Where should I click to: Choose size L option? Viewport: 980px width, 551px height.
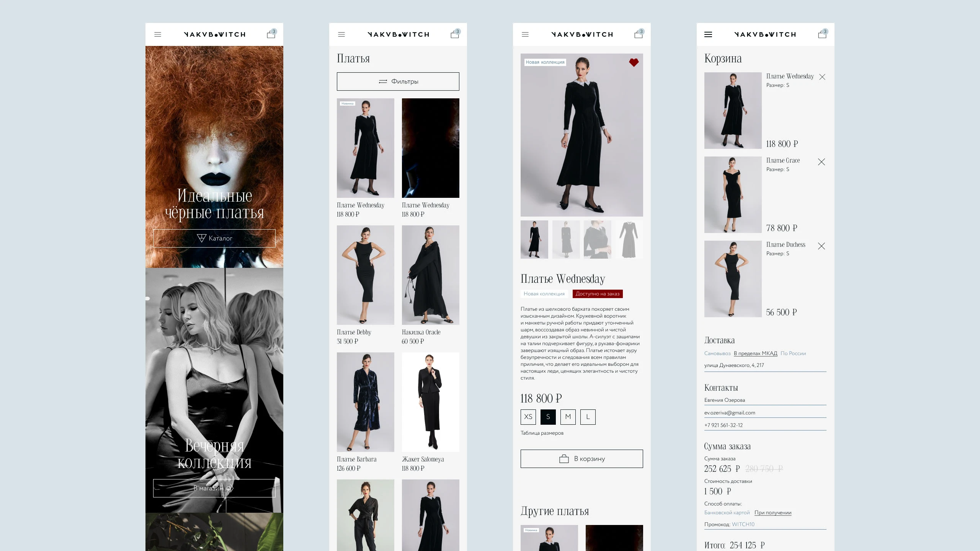click(x=588, y=417)
